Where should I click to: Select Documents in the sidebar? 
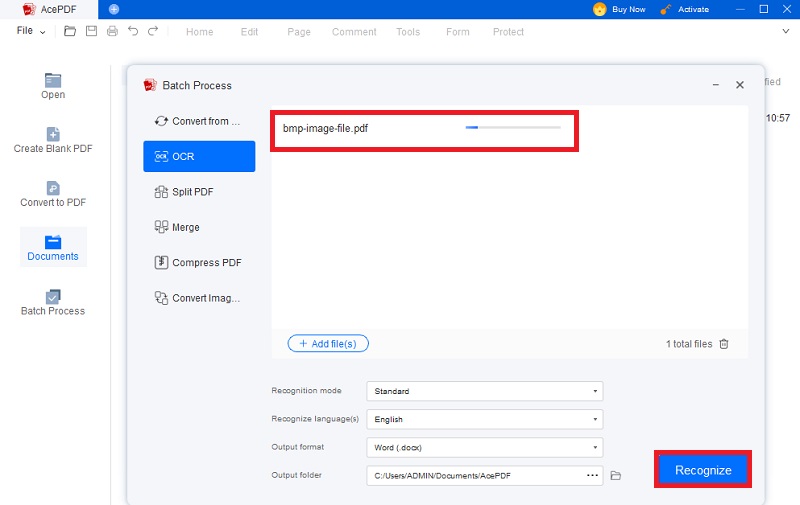(x=53, y=247)
